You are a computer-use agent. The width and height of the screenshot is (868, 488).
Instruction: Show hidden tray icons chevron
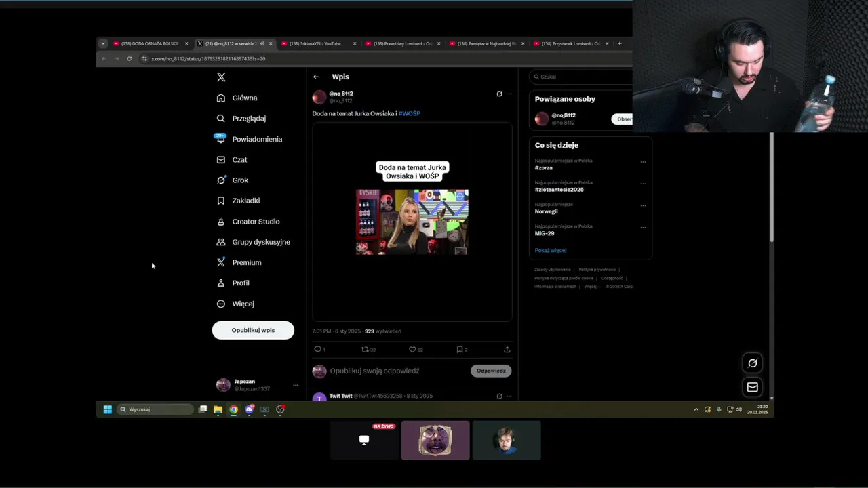point(696,409)
